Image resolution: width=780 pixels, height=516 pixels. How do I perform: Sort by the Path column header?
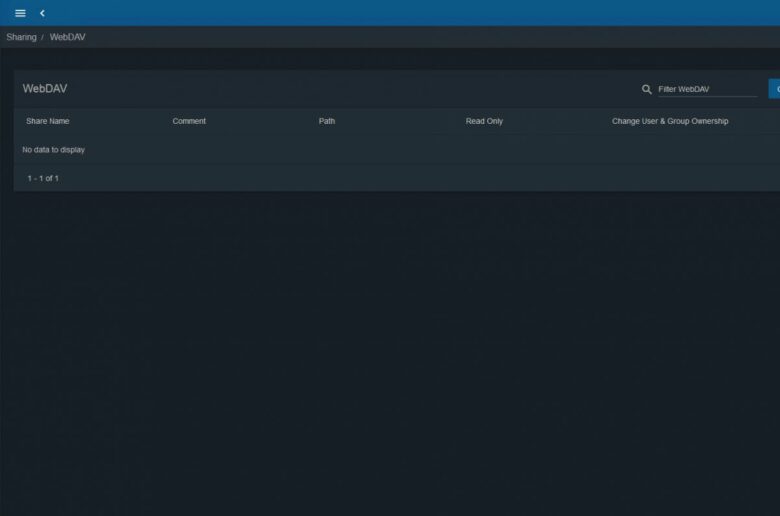pyautogui.click(x=327, y=121)
